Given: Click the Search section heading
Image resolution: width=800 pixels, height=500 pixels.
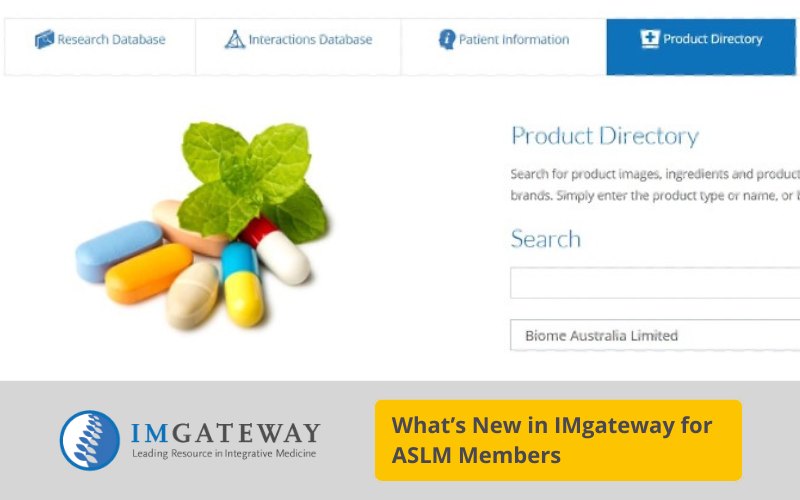Looking at the screenshot, I should (546, 239).
